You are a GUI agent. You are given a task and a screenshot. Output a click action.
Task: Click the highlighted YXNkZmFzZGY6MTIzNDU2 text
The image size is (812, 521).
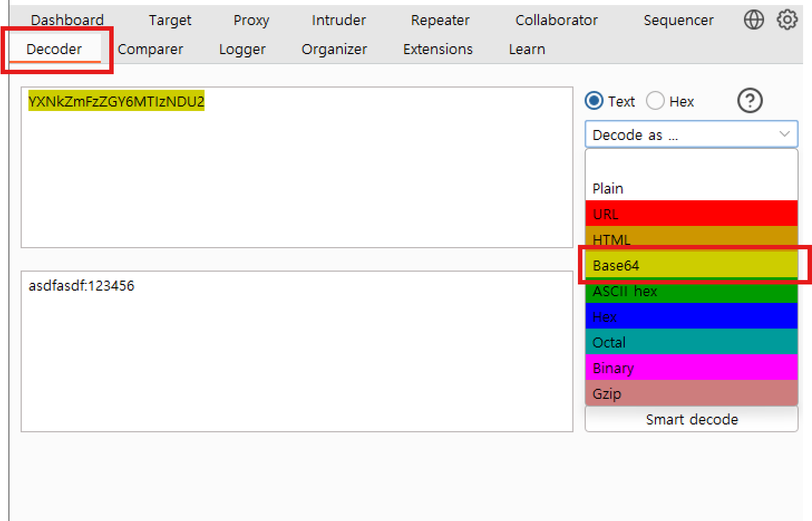click(116, 101)
